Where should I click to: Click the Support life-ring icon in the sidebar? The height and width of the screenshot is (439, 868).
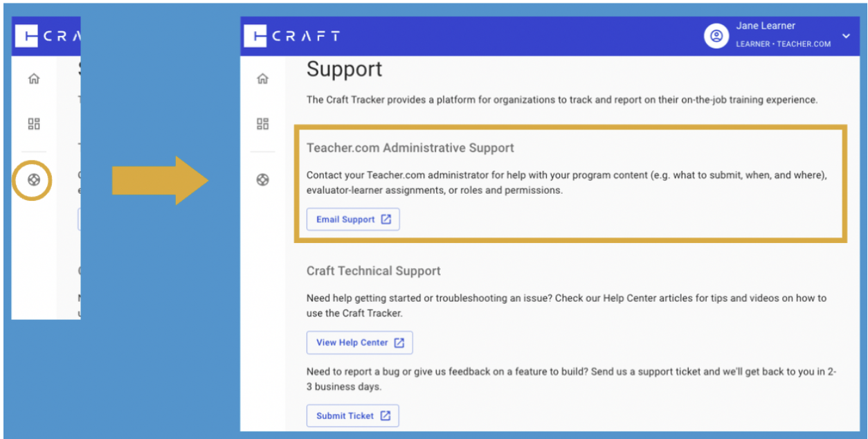point(262,180)
